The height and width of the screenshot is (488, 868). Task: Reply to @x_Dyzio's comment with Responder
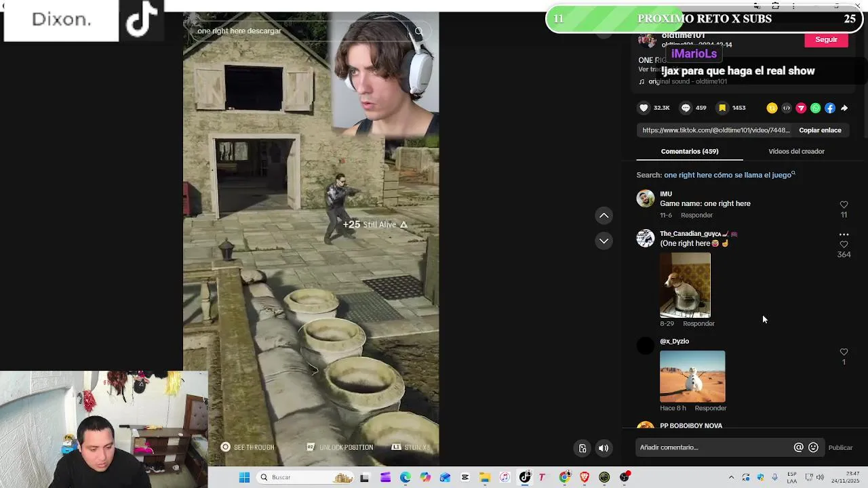click(711, 408)
